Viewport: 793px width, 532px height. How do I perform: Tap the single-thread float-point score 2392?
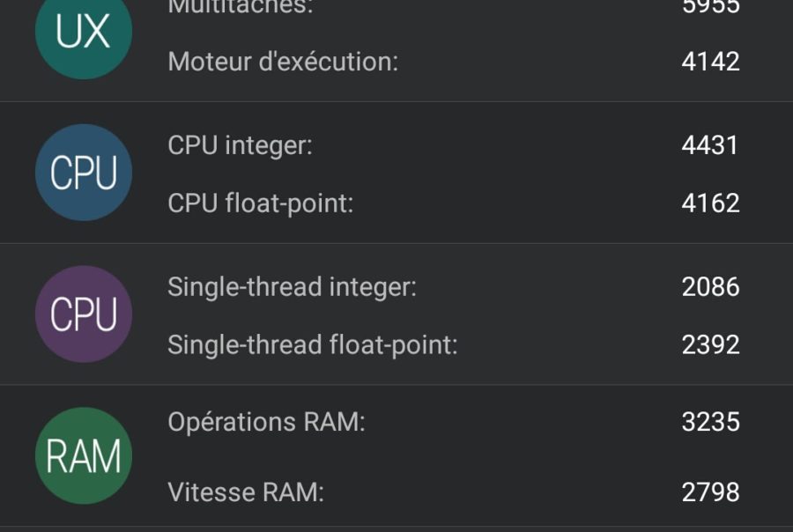tap(710, 345)
